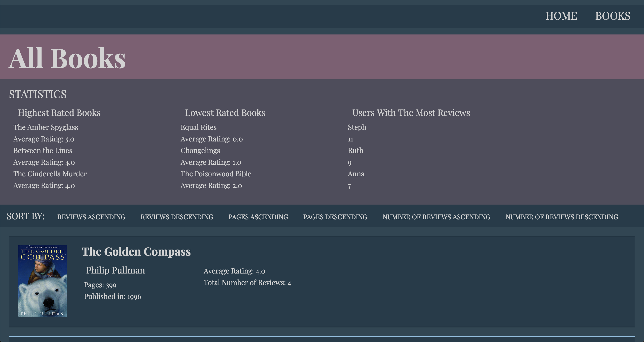This screenshot has width=644, height=342.
Task: Click user Ruth in most reviews
Action: (356, 151)
